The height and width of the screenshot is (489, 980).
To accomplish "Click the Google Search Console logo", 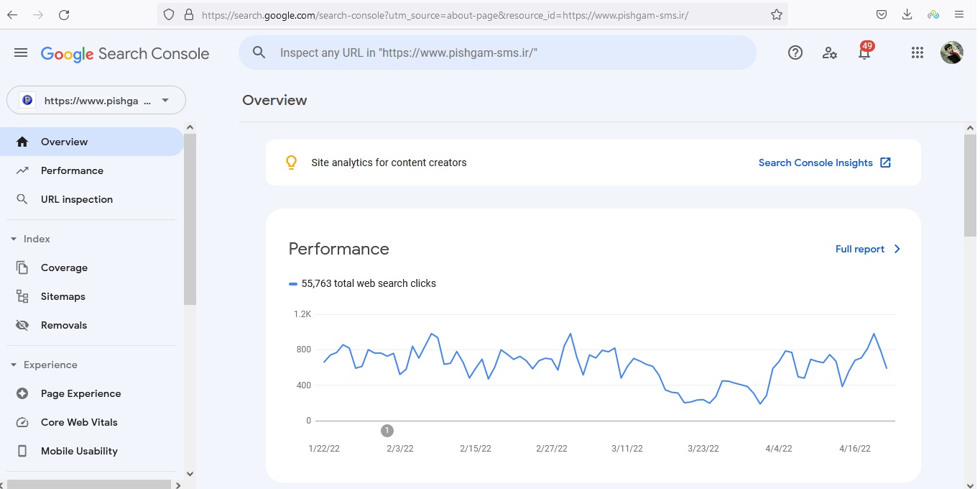I will click(125, 54).
